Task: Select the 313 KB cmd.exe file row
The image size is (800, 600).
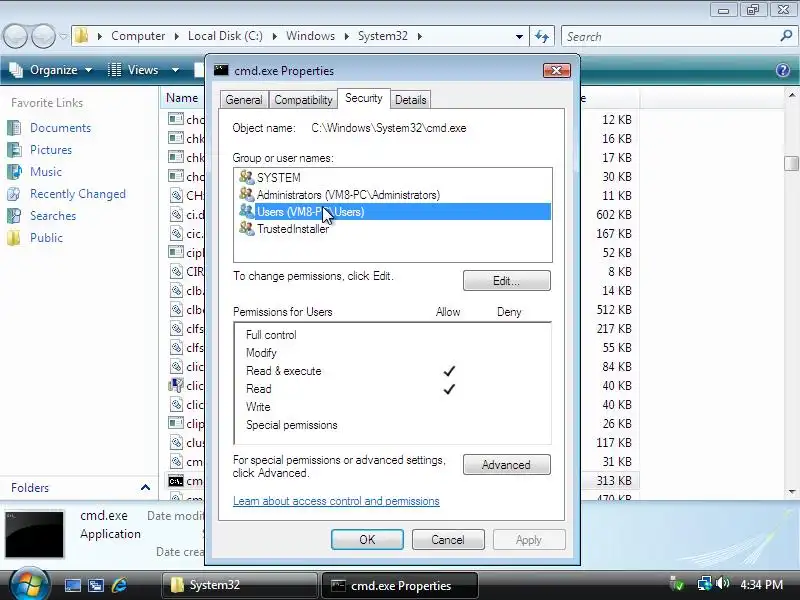Action: coord(402,481)
